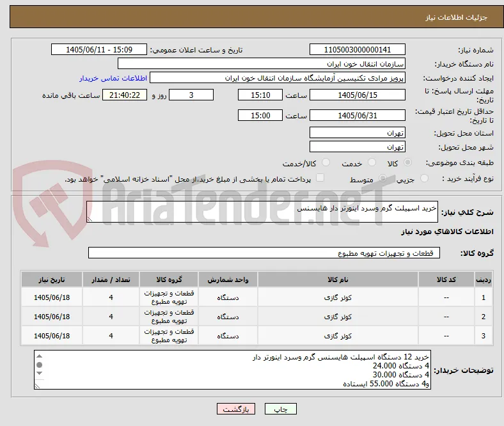Click the response deadline date 1405/06/15
The image size is (504, 426).
(357, 95)
